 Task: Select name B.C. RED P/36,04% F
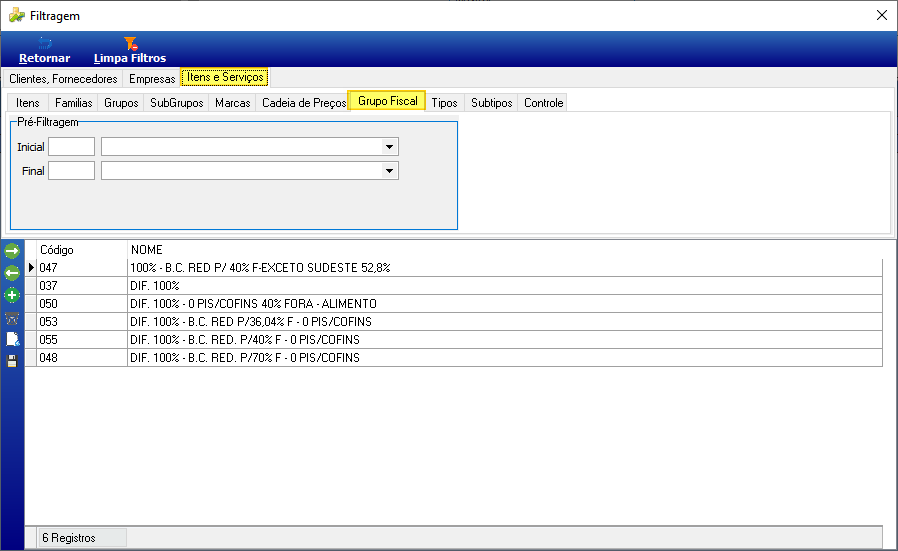click(x=505, y=322)
